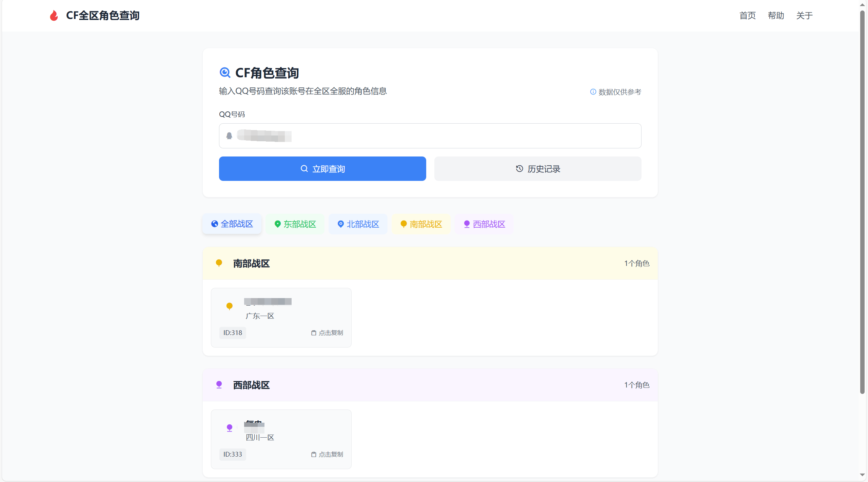Click the subtitle 输入QQ号码查询该账号 text

[303, 91]
